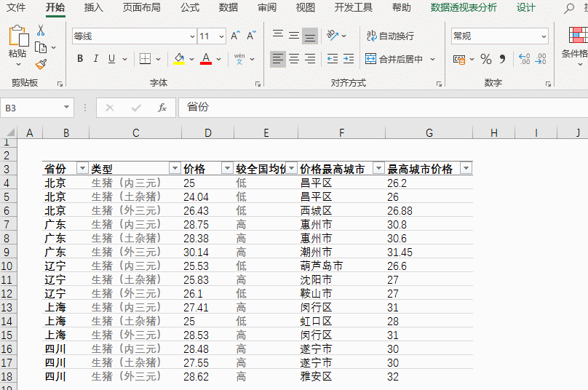Toggle Italic formatting

(95, 59)
